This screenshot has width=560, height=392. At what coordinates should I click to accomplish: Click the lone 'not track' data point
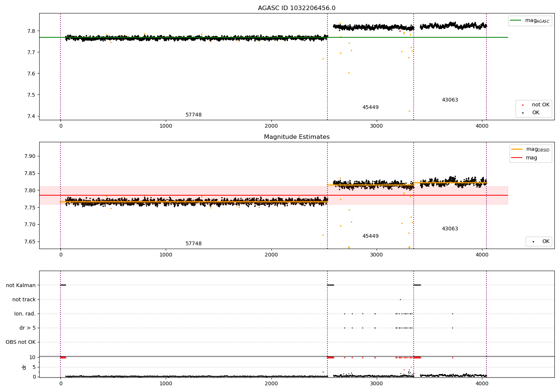(400, 299)
